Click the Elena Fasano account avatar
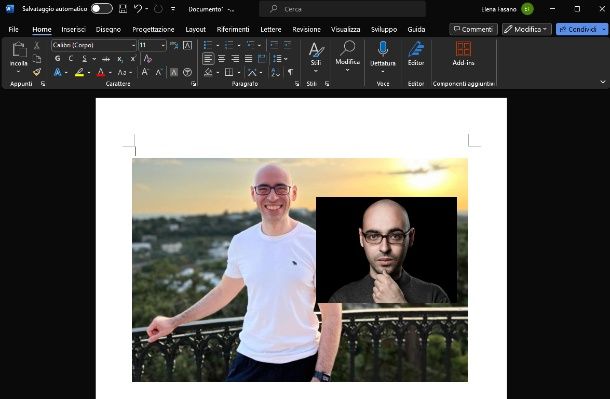The width and height of the screenshot is (610, 399). pos(527,9)
